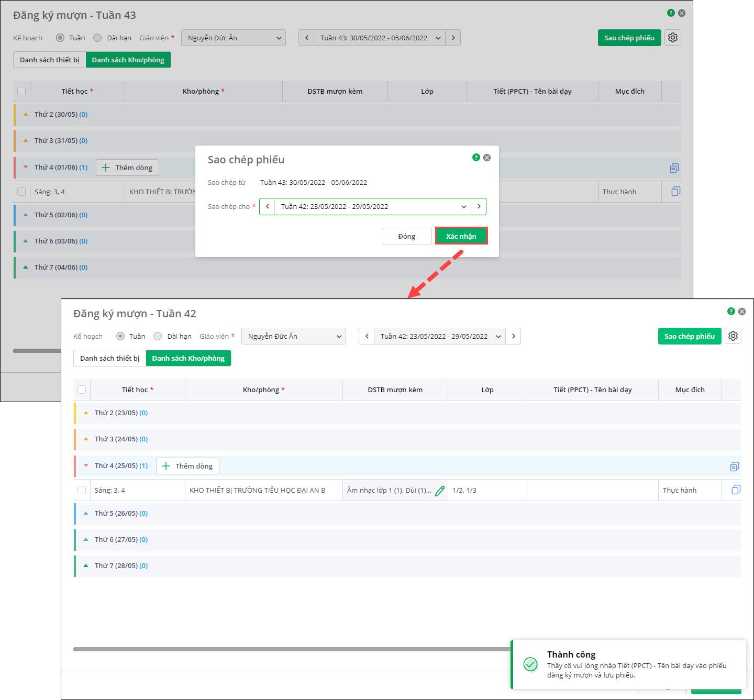Collapse Thứ 4 (01/06) group
The height and width of the screenshot is (700, 754).
pos(26,168)
